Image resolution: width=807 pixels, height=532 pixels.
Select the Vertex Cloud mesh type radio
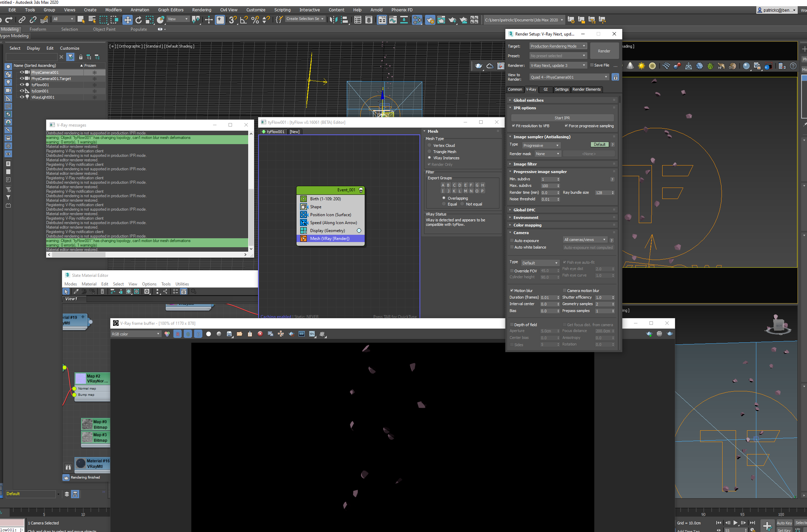[430, 145]
